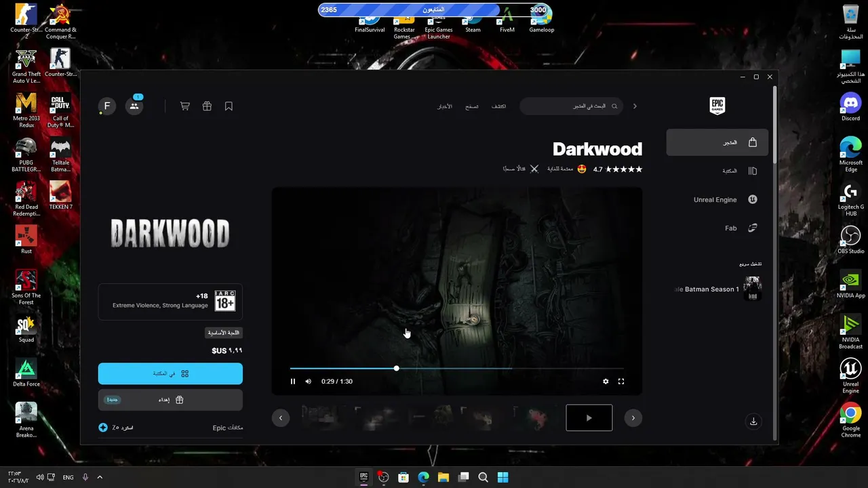868x488 pixels.
Task: Open Microsoft Edge desktop shortcut
Action: 850,155
